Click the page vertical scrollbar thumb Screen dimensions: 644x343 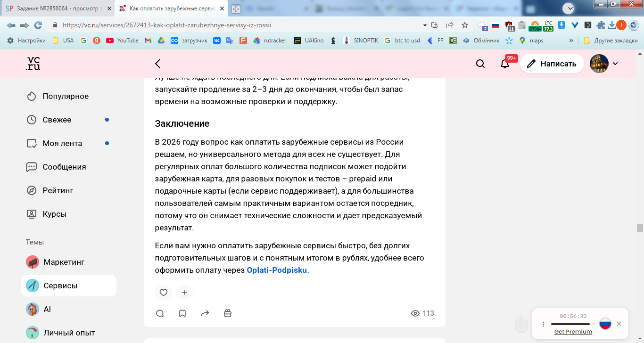coord(640,229)
